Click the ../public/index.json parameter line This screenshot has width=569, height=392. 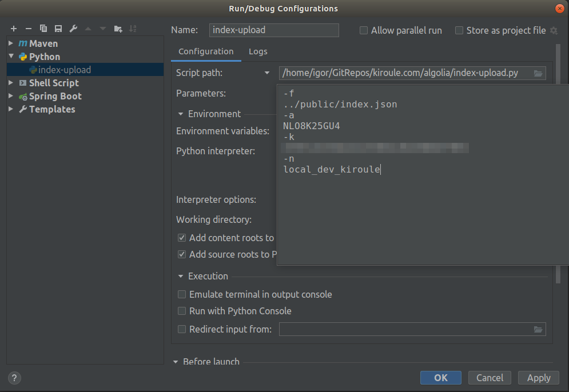point(340,104)
